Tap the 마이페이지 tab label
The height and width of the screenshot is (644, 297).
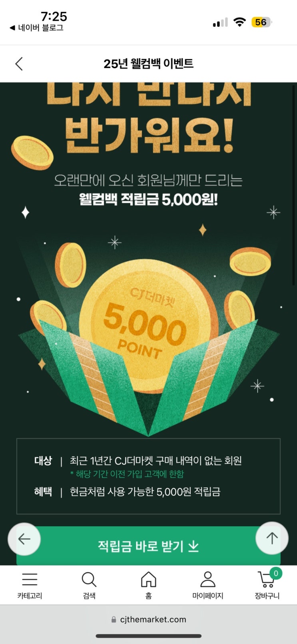click(208, 596)
